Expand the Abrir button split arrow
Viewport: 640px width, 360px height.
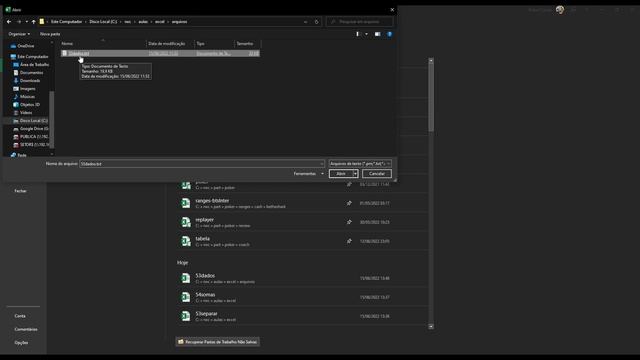click(356, 174)
